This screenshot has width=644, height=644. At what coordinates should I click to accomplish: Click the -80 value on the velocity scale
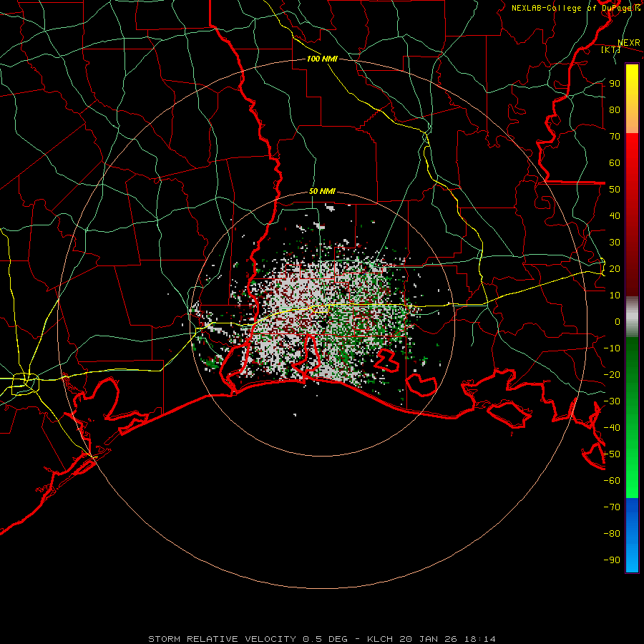(x=612, y=534)
